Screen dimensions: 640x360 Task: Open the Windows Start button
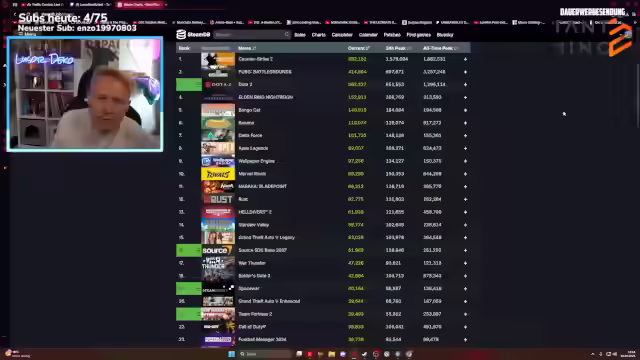pyautogui.click(x=231, y=354)
